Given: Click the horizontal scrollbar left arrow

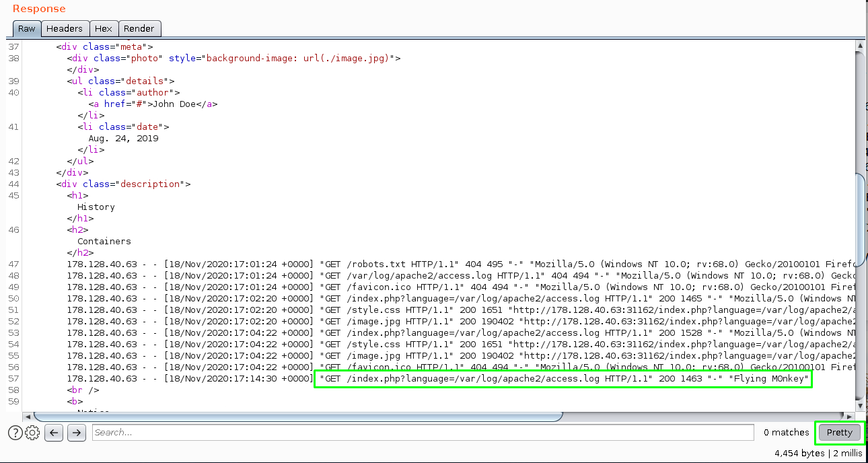Looking at the screenshot, I should 27,417.
